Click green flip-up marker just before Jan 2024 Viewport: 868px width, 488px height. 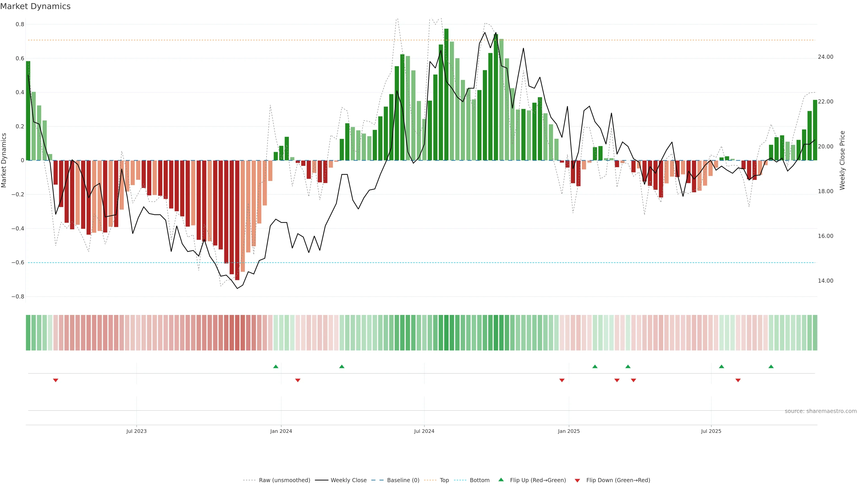276,366
